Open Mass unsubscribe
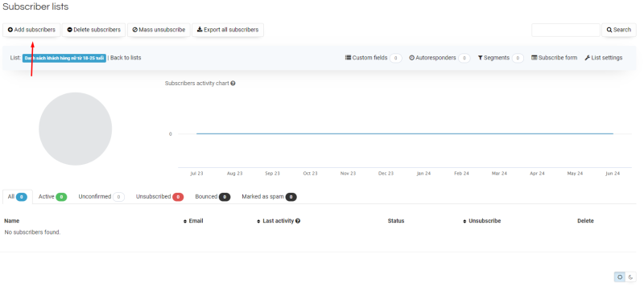 159,30
